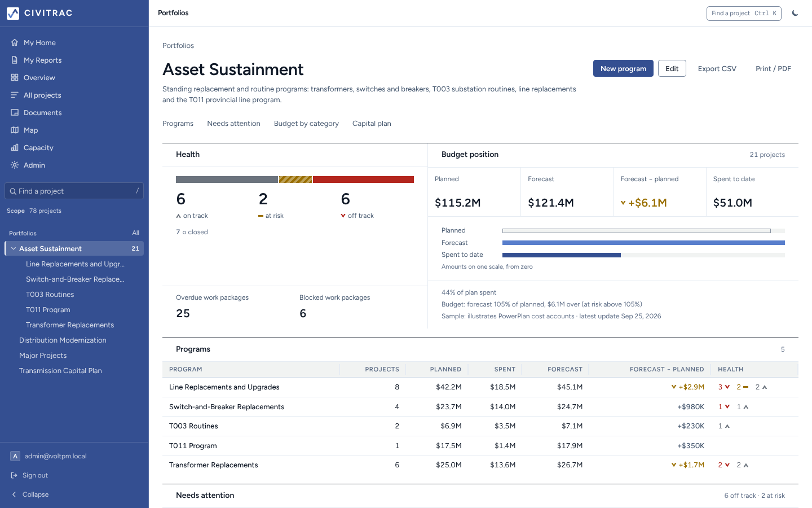Screen dimensions: 812x508
Task: Click the admin user avatar icon
Action: click(15, 456)
